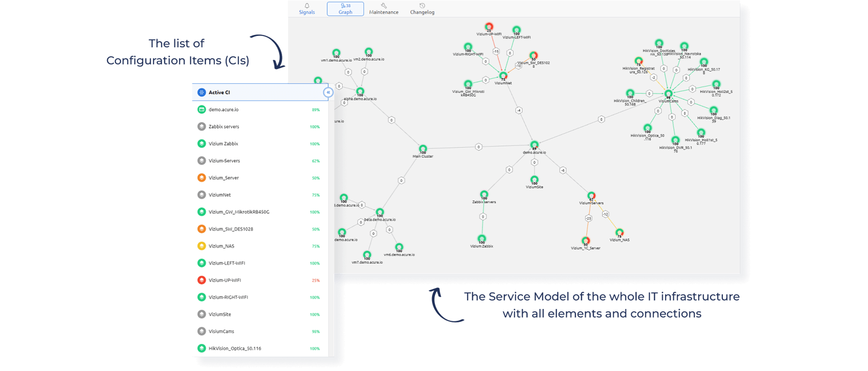Open the Changelog tab
The image size is (868, 371).
click(422, 9)
